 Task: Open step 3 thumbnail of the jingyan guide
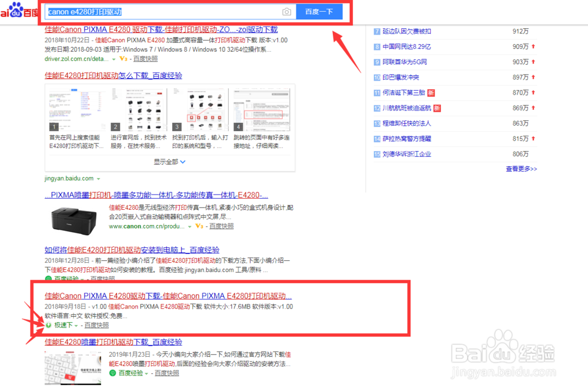[x=200, y=109]
